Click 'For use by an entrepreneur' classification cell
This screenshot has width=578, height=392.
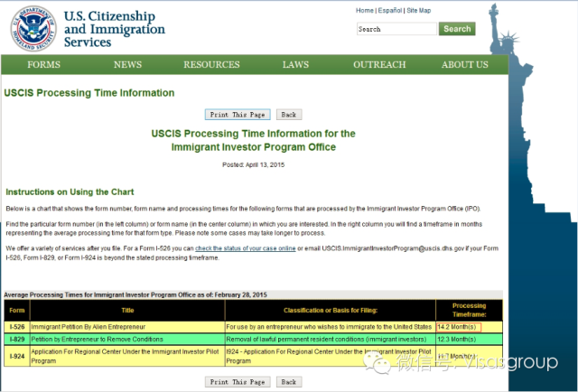[331, 327]
